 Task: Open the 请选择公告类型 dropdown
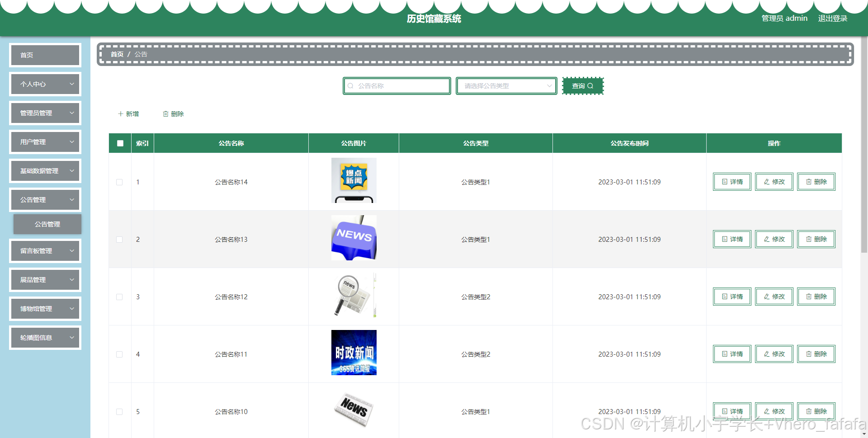point(506,86)
